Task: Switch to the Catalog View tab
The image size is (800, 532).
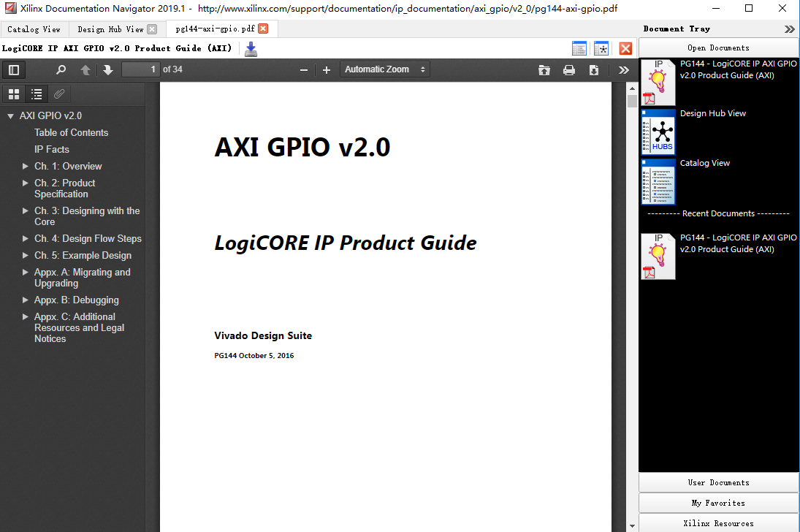Action: 34,29
